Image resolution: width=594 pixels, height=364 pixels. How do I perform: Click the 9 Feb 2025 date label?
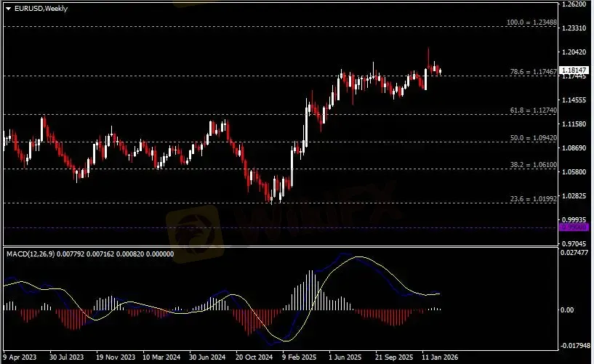pos(300,357)
